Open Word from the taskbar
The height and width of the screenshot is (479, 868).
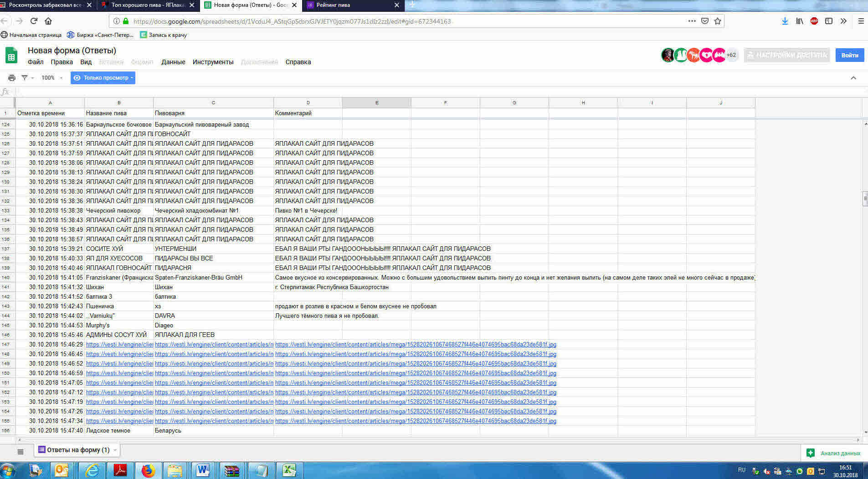click(x=203, y=470)
